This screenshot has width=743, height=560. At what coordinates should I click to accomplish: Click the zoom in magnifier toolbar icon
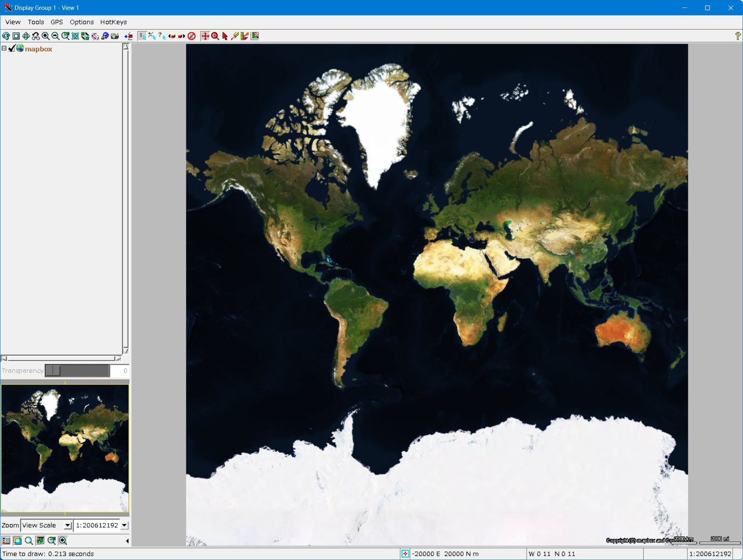coord(46,36)
